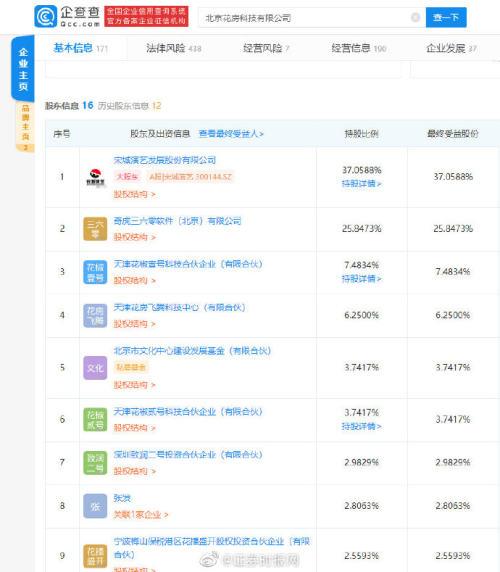500x572 pixels.
Task: Open the 历史股东信息 section
Action: pyautogui.click(x=129, y=106)
